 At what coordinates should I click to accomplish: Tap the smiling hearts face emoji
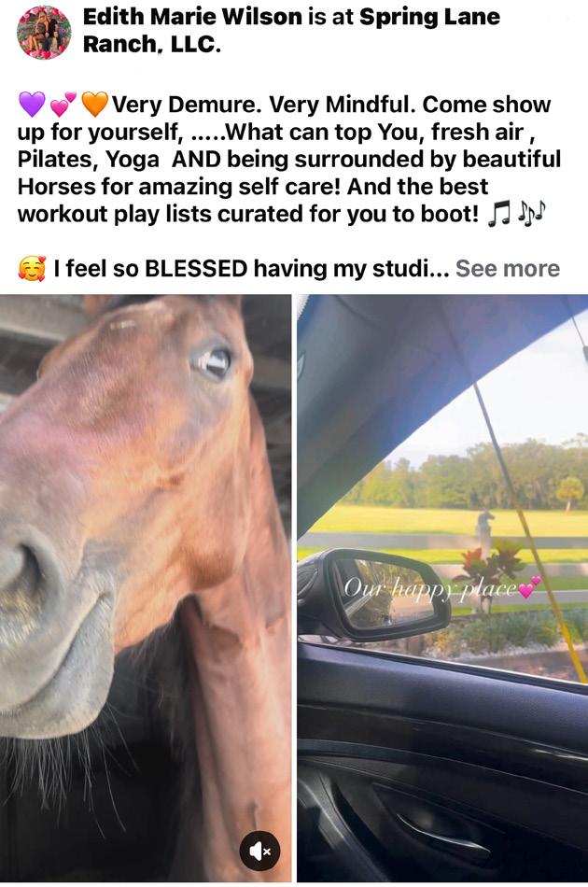coord(32,268)
